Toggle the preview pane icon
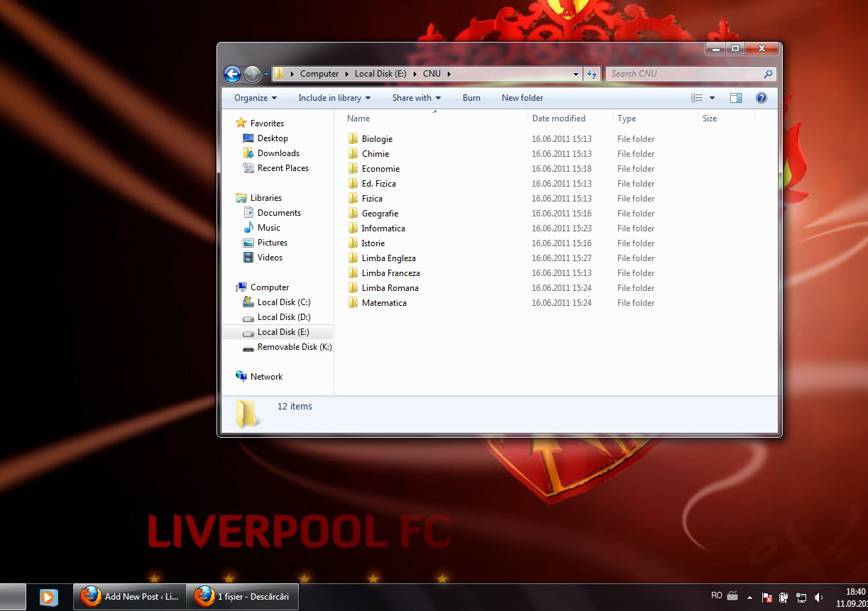This screenshot has width=868, height=611. click(x=735, y=98)
